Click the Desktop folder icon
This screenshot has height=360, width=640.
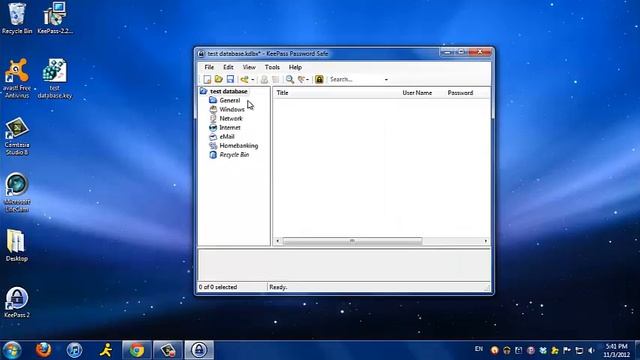[16, 245]
